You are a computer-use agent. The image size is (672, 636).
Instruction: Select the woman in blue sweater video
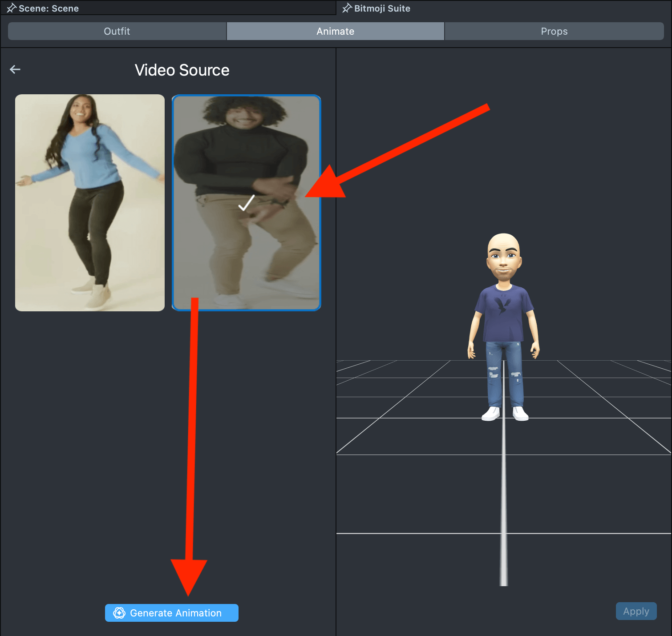pyautogui.click(x=90, y=202)
